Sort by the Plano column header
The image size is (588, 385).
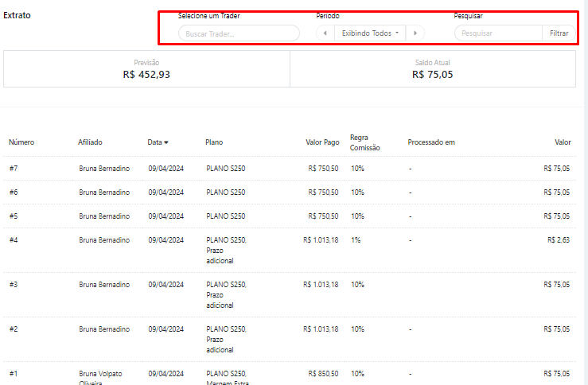coord(214,142)
